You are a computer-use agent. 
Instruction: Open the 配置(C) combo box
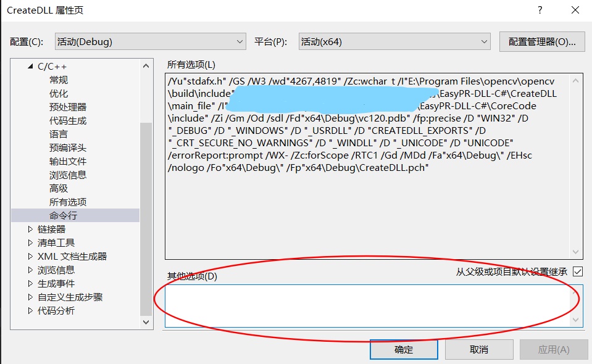(x=241, y=41)
